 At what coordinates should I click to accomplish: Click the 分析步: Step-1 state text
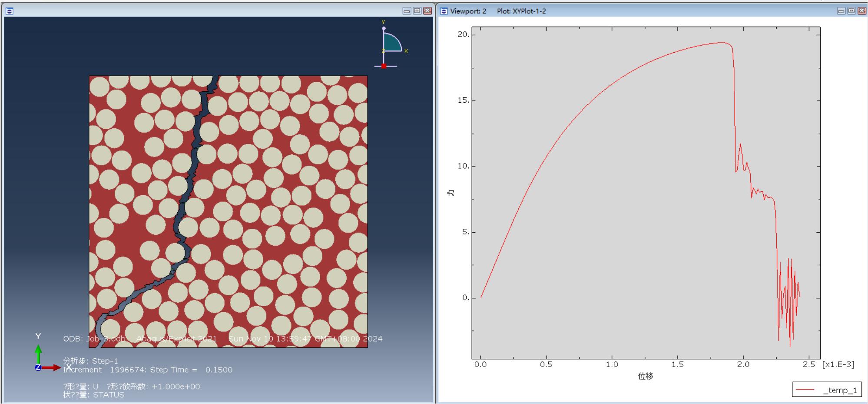(x=90, y=361)
